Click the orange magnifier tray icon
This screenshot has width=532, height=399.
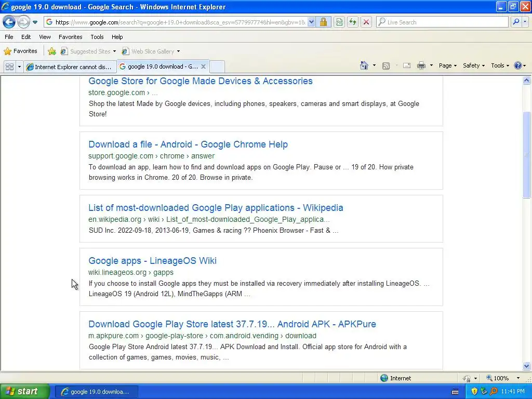[494, 391]
